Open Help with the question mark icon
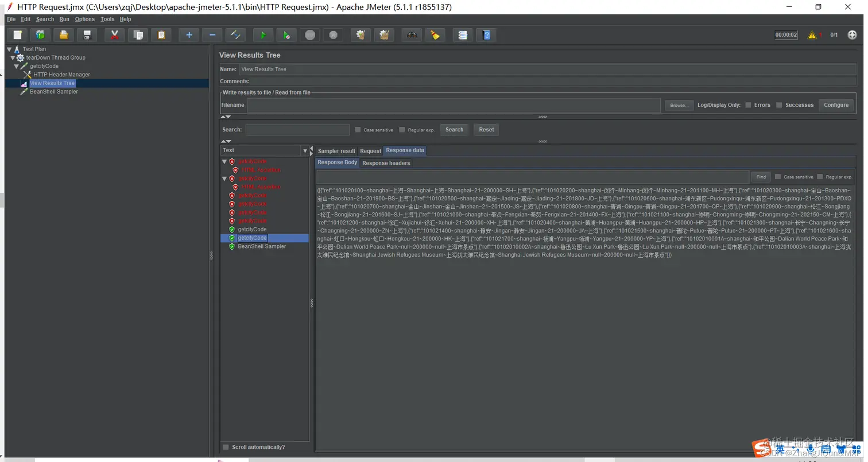 pos(487,35)
